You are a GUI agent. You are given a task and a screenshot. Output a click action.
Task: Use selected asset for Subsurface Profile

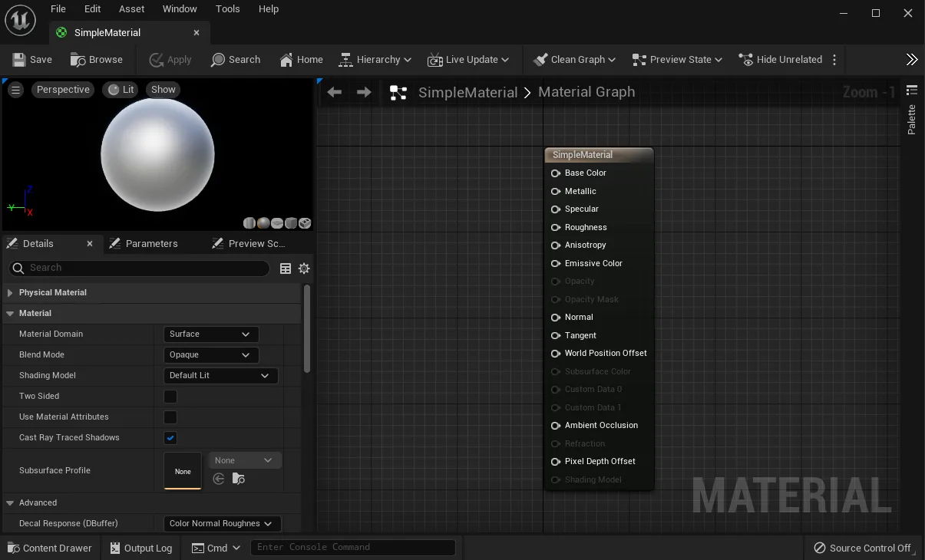[219, 479]
